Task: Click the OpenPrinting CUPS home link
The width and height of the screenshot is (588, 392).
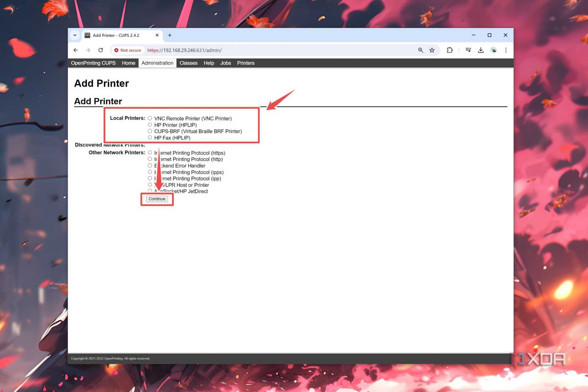Action: coord(93,63)
